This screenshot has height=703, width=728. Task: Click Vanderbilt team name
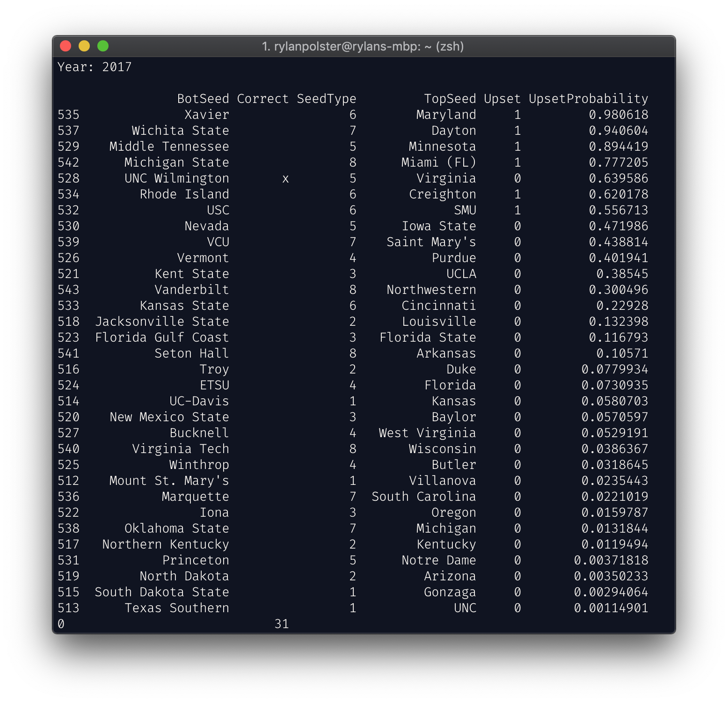tap(192, 290)
